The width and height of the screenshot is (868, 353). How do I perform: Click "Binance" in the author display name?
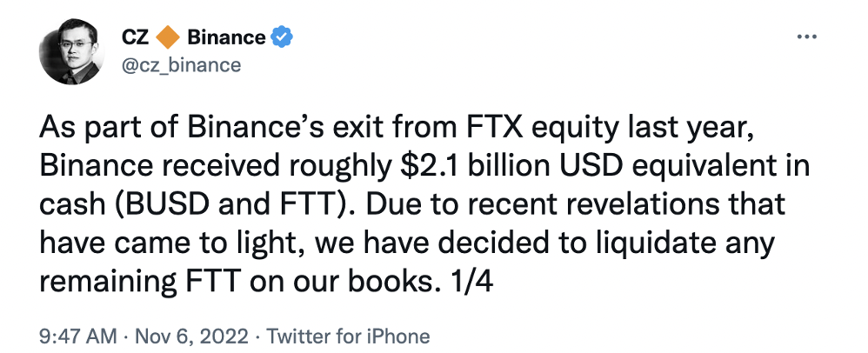225,37
